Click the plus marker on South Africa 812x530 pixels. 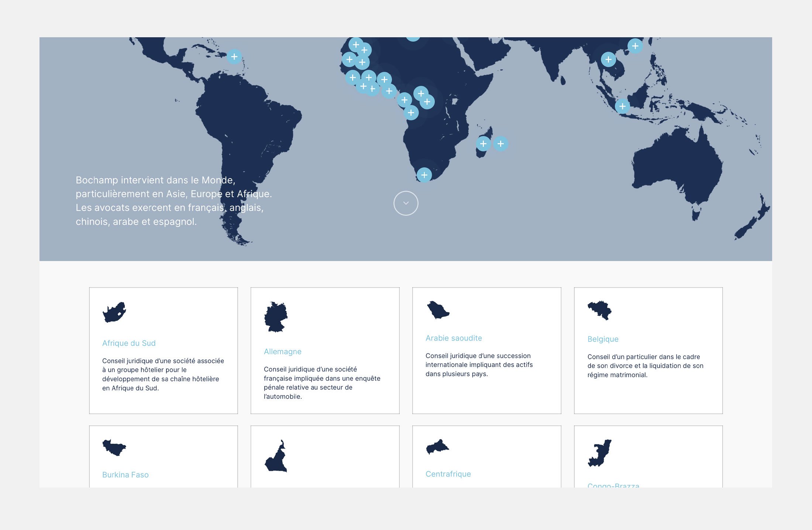point(424,175)
